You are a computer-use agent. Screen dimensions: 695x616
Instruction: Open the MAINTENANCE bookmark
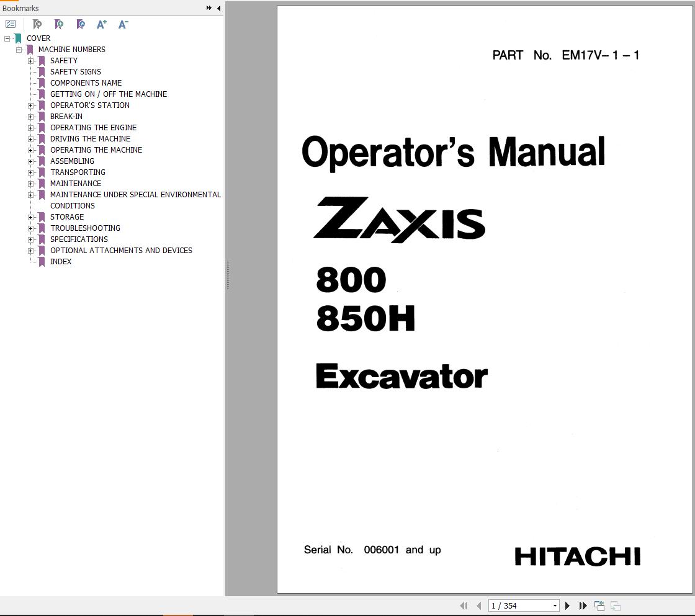click(75, 184)
